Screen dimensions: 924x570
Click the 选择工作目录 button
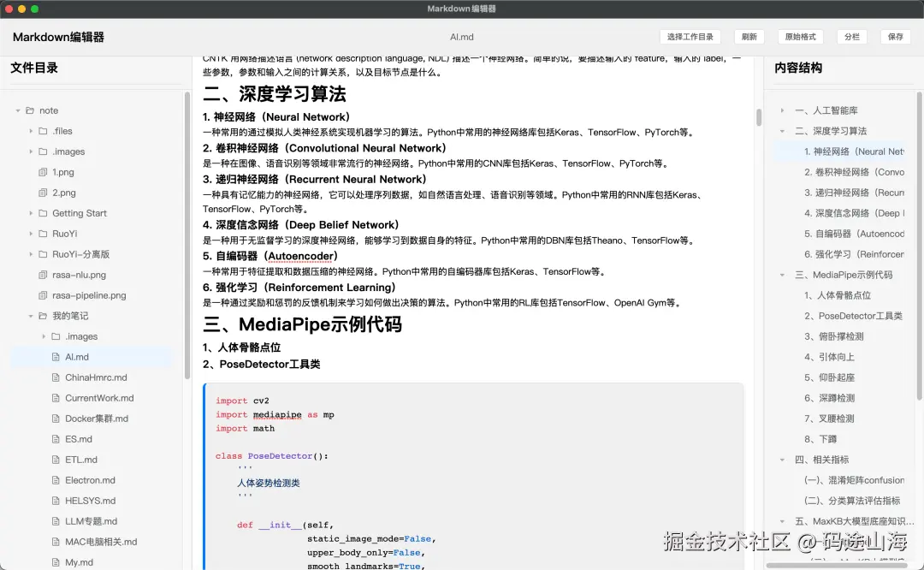click(690, 37)
